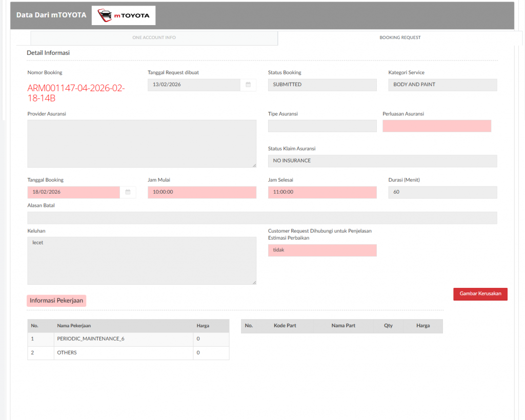
Task: Open calendar picker for Tanggal Request dibuat
Action: (x=248, y=85)
